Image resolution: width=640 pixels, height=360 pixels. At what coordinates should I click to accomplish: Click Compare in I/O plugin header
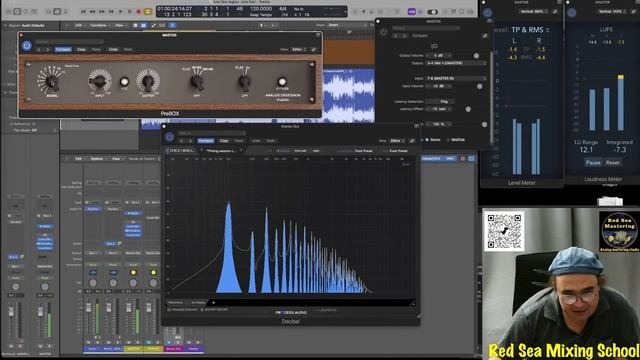pyautogui.click(x=420, y=36)
